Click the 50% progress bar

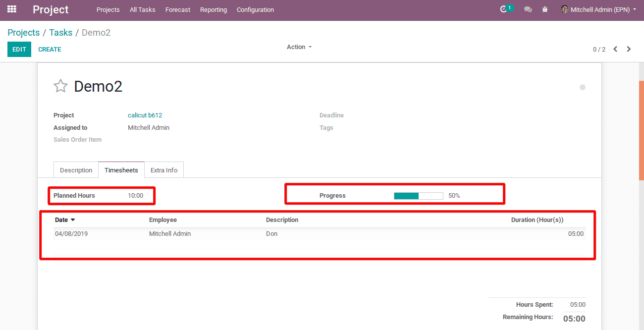(x=419, y=196)
